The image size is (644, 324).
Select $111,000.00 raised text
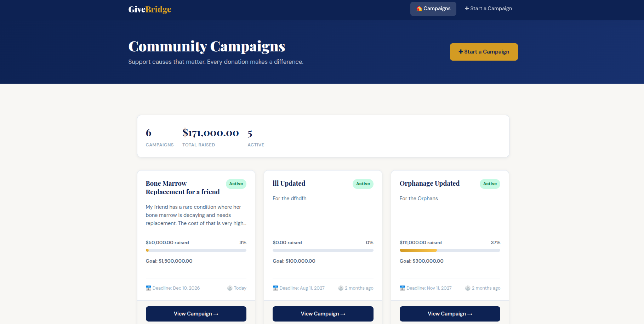[x=421, y=242]
